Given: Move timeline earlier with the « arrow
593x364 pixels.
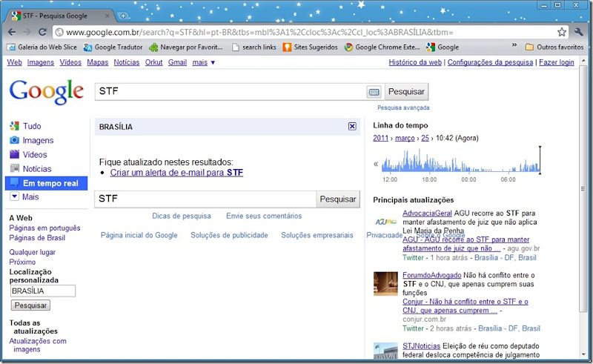Looking at the screenshot, I should [x=376, y=164].
